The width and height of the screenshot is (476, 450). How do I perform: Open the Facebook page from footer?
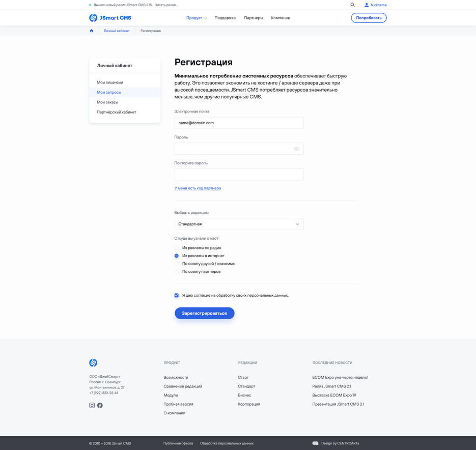point(100,405)
